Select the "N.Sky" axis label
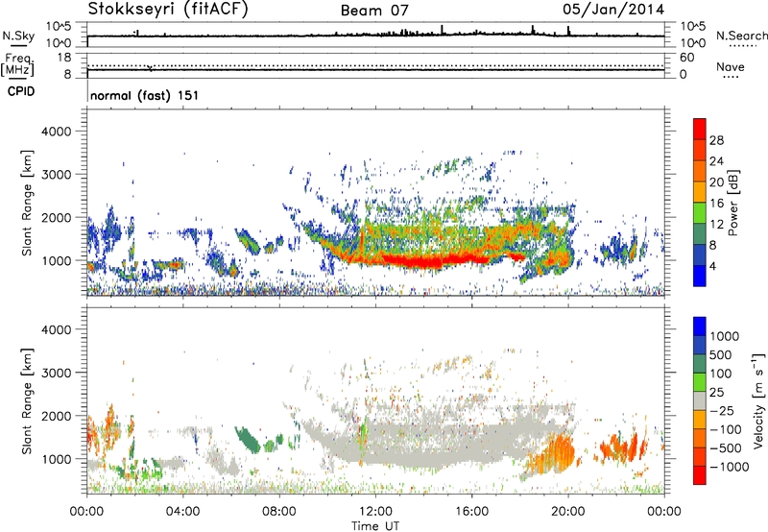Screen dimensions: 768x532 [x=18, y=36]
